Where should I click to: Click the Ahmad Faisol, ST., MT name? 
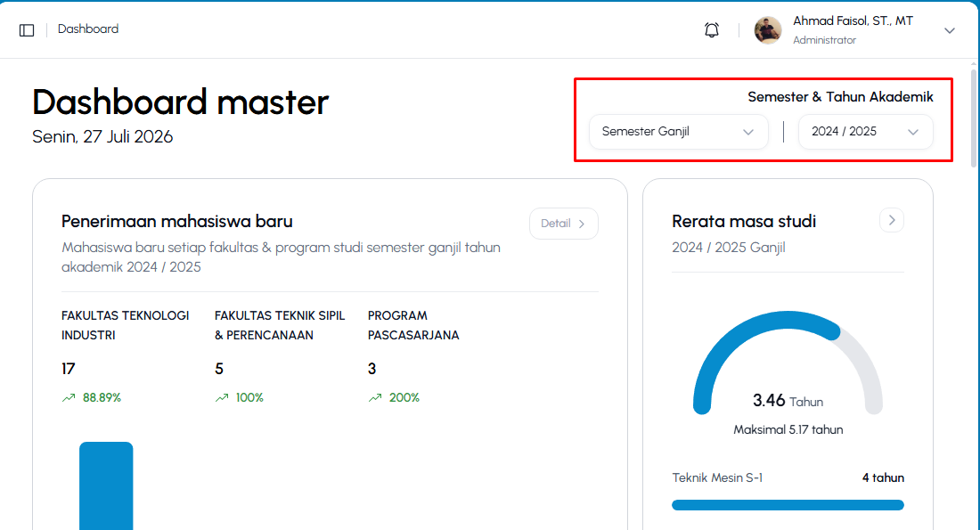tap(853, 20)
